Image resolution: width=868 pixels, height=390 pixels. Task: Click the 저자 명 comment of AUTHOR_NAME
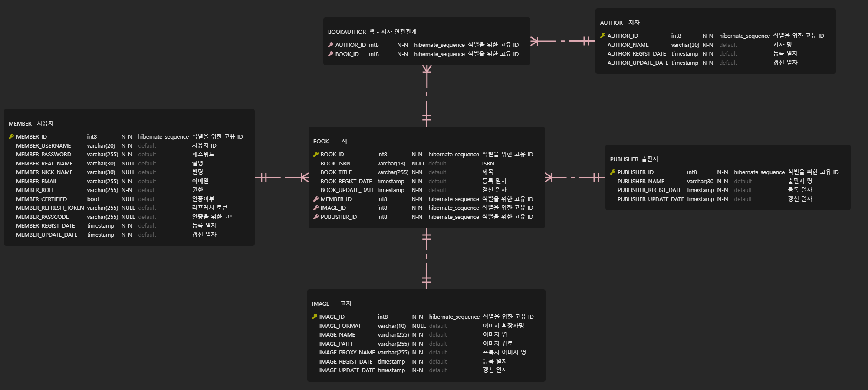[783, 45]
